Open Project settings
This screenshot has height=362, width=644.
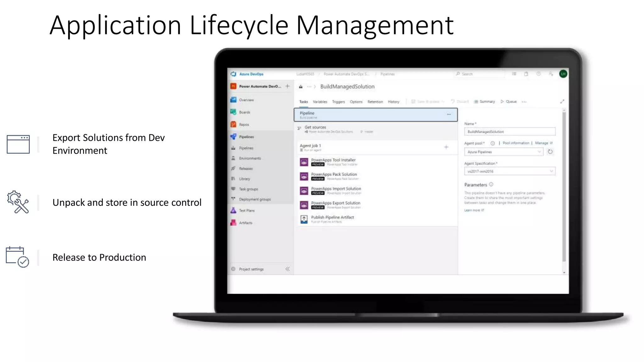[x=251, y=269]
